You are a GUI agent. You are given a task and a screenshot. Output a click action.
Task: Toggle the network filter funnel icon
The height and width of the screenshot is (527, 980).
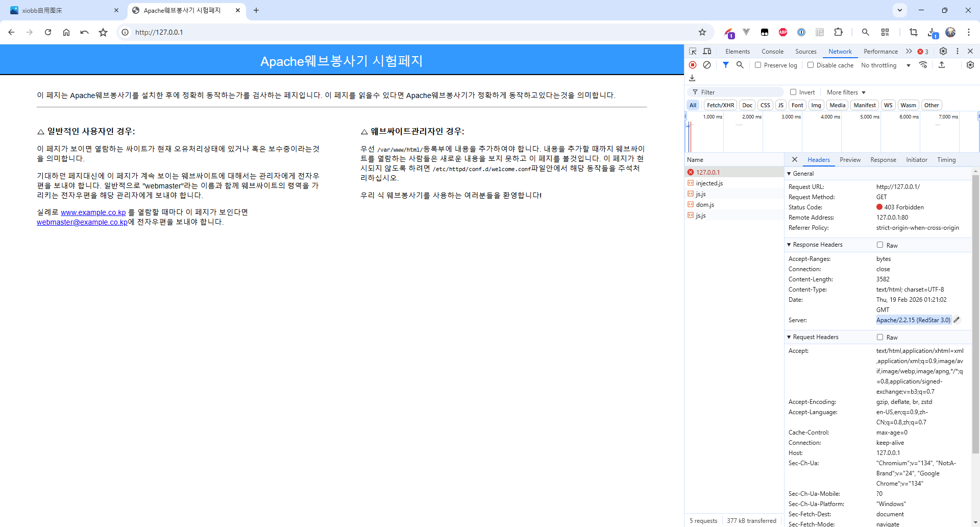[725, 65]
